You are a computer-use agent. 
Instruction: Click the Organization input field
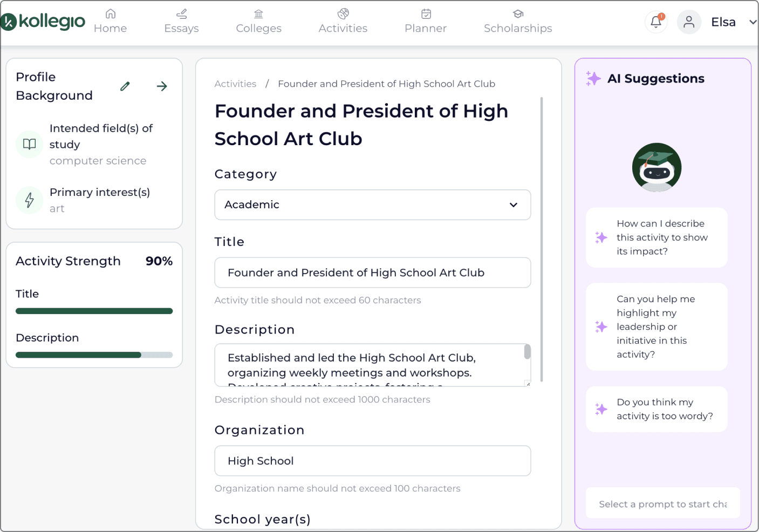coord(372,461)
